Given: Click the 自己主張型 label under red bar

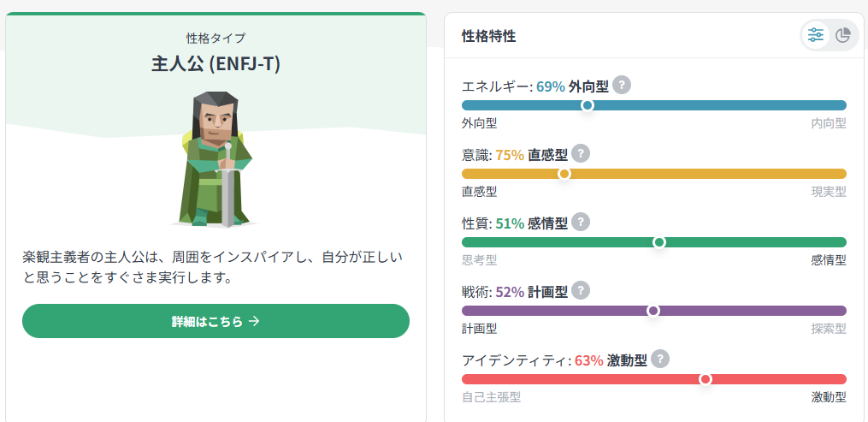Looking at the screenshot, I should tap(491, 397).
